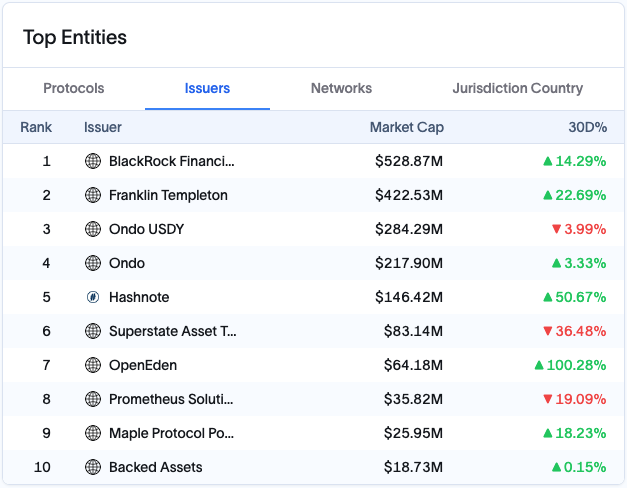This screenshot has width=627, height=488.
Task: Click the 50.67% change value
Action: (x=581, y=297)
